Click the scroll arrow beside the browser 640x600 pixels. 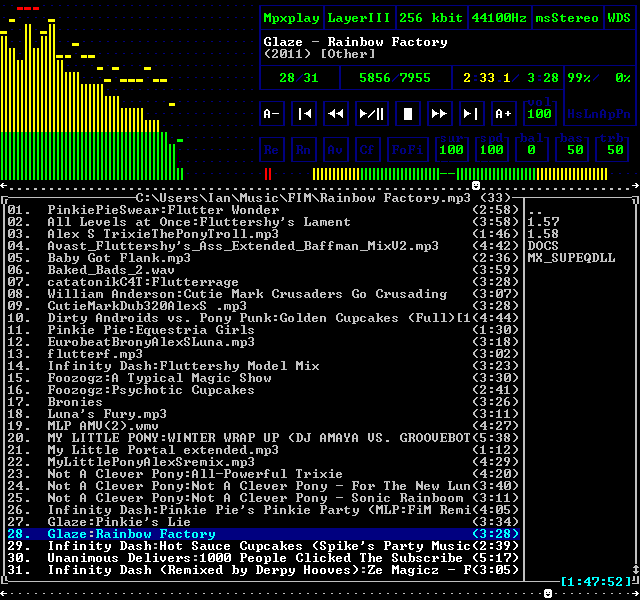click(x=636, y=569)
